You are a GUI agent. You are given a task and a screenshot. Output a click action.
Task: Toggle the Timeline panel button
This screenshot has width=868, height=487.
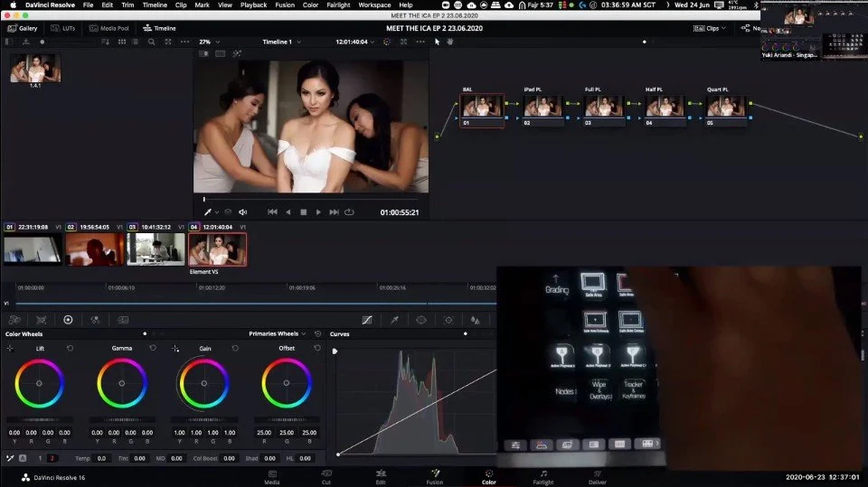click(159, 28)
